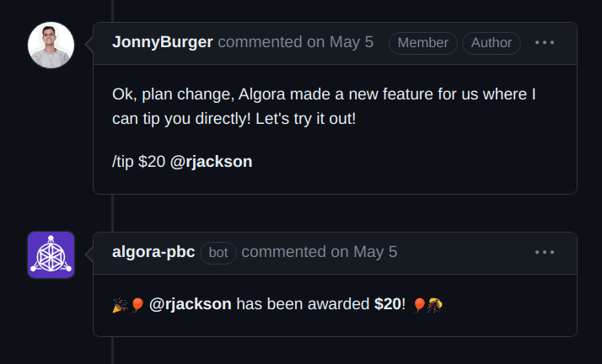Click the bot badge next to algora-pbc
Image resolution: width=602 pixels, height=364 pixels.
pyautogui.click(x=218, y=252)
